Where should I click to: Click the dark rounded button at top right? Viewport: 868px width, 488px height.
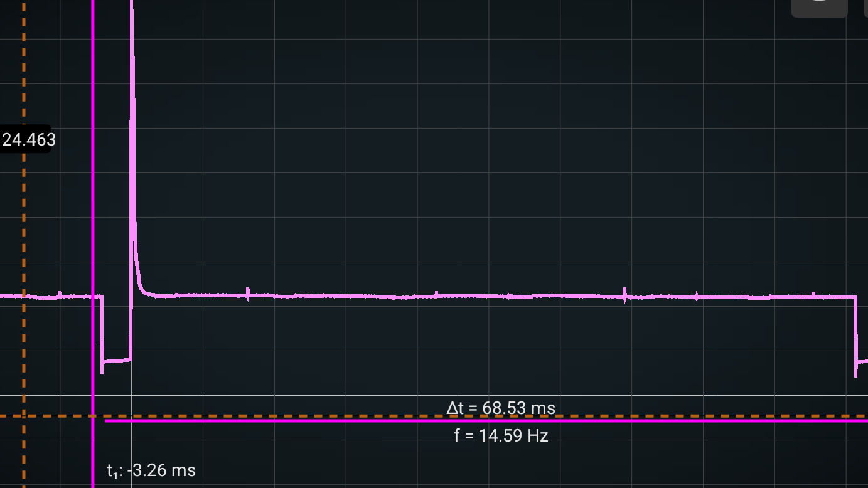tap(819, 7)
